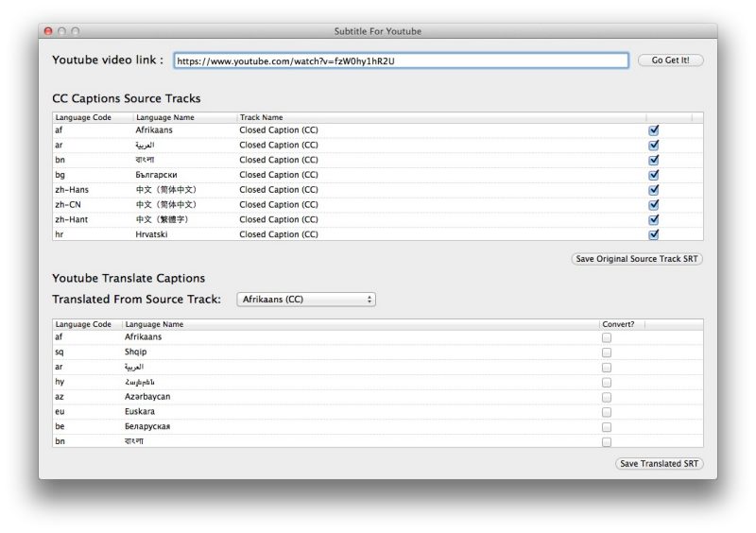Uncheck the zh-Hant source track checkbox
The height and width of the screenshot is (533, 756).
coord(654,220)
